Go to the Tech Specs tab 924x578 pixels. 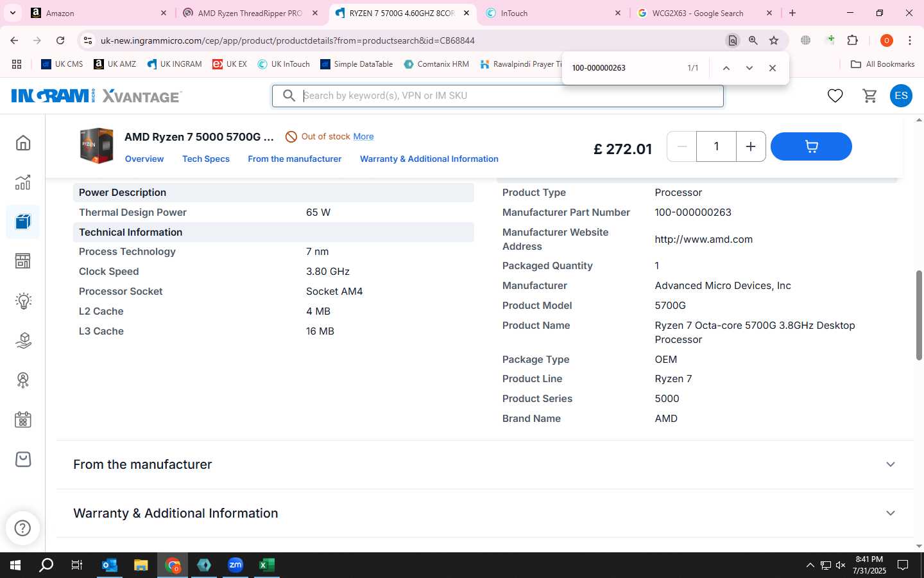[206, 159]
